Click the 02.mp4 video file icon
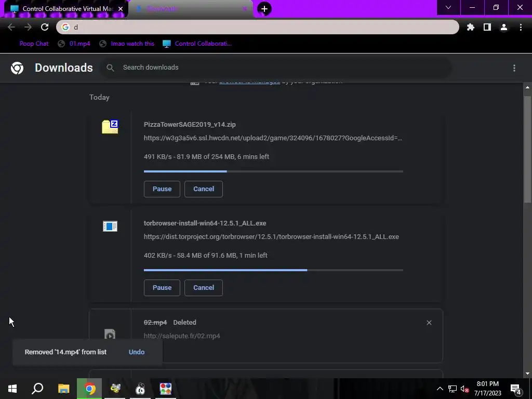This screenshot has height=399, width=532. [x=110, y=335]
